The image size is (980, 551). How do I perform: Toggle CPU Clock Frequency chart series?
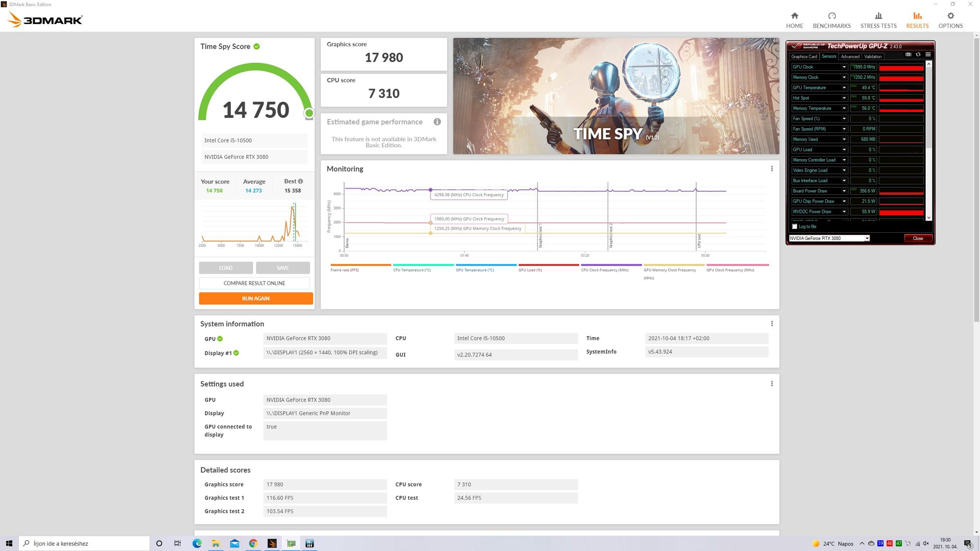pyautogui.click(x=611, y=268)
